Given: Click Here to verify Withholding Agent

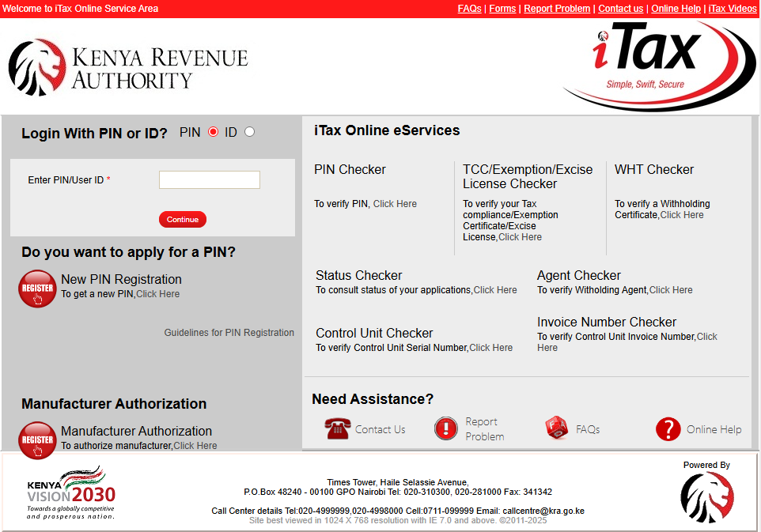Looking at the screenshot, I should 671,289.
